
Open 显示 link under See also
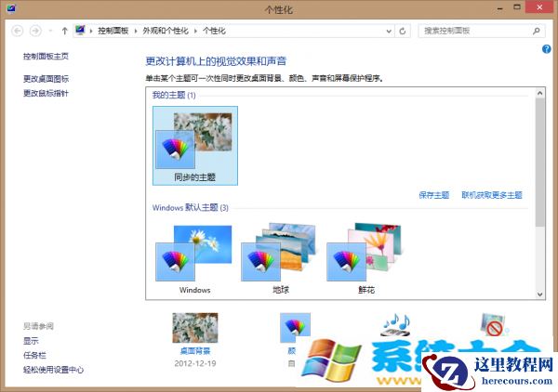(x=31, y=341)
